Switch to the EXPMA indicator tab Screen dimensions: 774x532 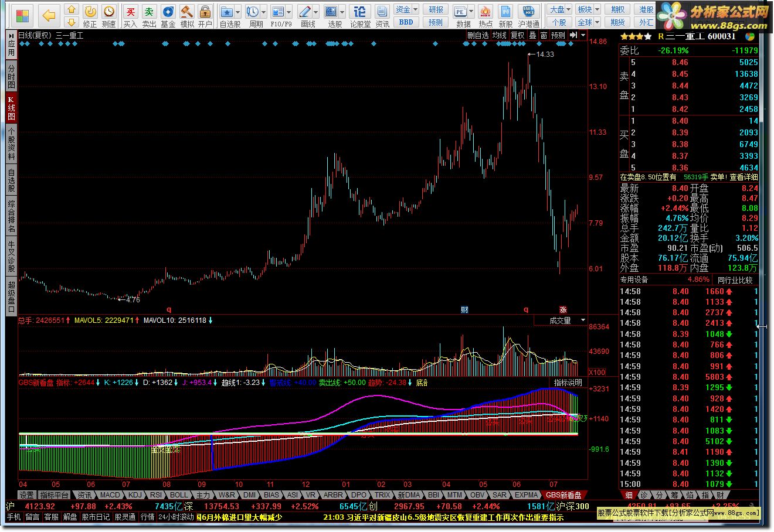(526, 495)
